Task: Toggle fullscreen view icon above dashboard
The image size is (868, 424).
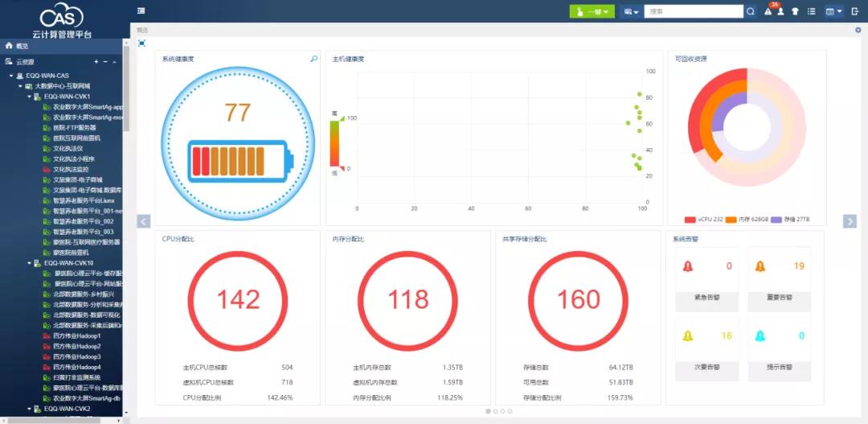Action: click(x=142, y=43)
